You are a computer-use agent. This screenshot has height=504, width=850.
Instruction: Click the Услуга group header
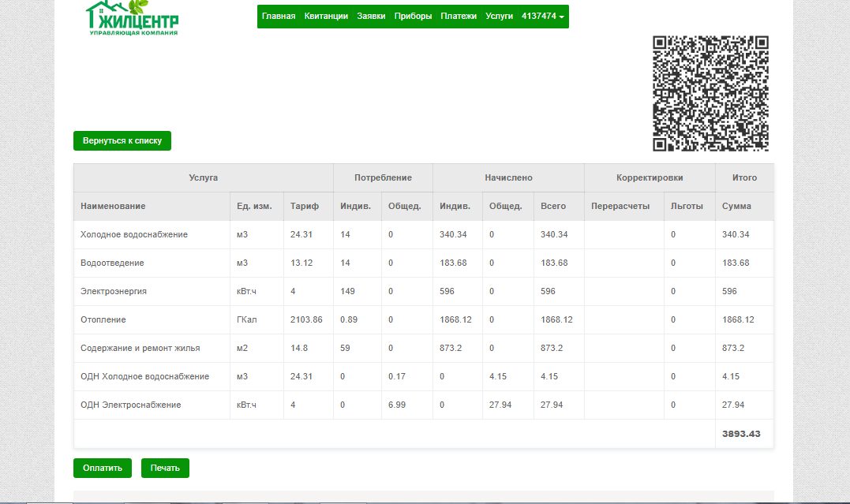click(x=204, y=177)
